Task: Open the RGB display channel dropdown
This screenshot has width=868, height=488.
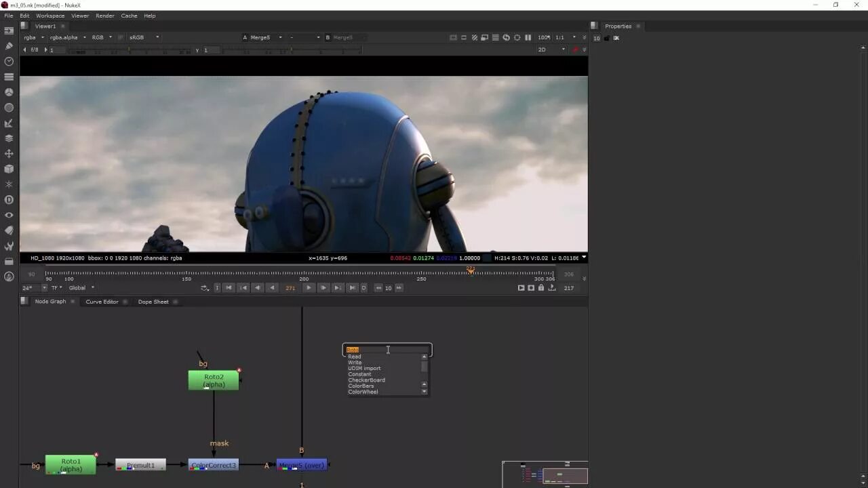Action: click(x=102, y=38)
